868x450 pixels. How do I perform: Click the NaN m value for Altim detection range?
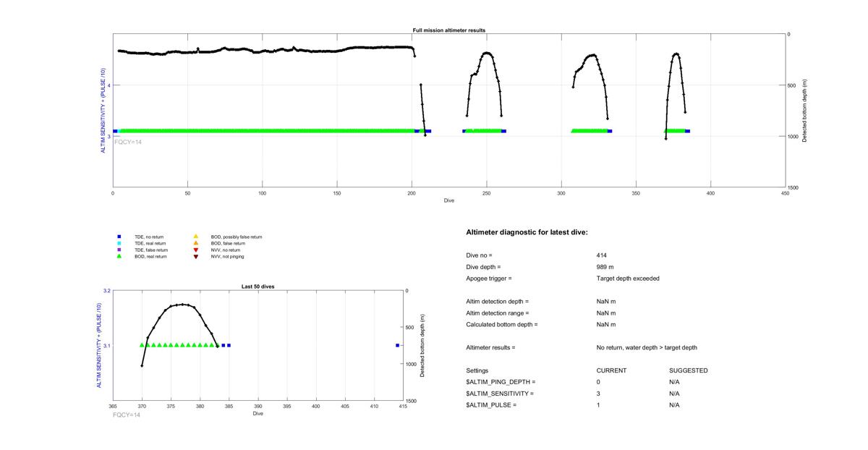click(606, 313)
